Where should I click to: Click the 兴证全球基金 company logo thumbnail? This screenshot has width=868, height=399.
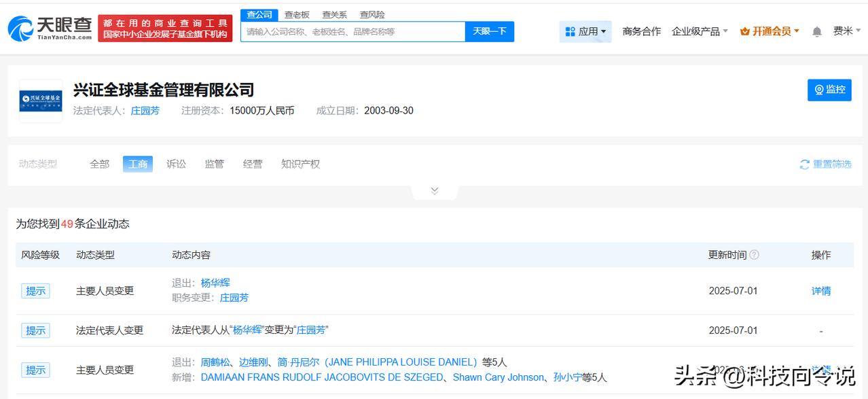point(41,101)
